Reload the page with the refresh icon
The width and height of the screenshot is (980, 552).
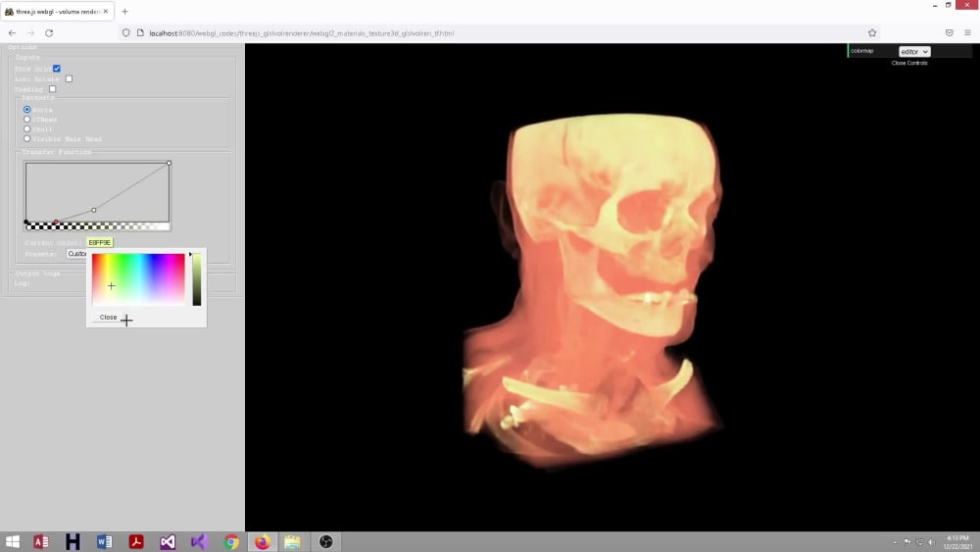[49, 33]
